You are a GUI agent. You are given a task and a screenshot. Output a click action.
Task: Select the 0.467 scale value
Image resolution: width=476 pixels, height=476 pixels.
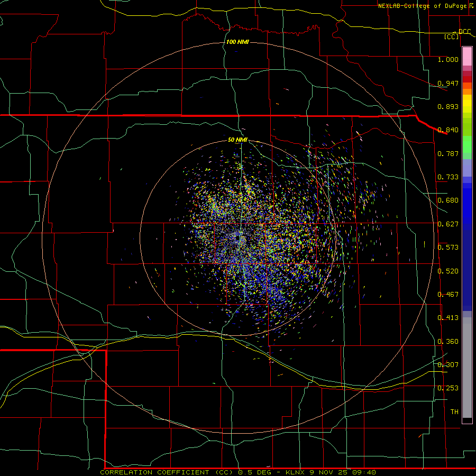(x=448, y=295)
